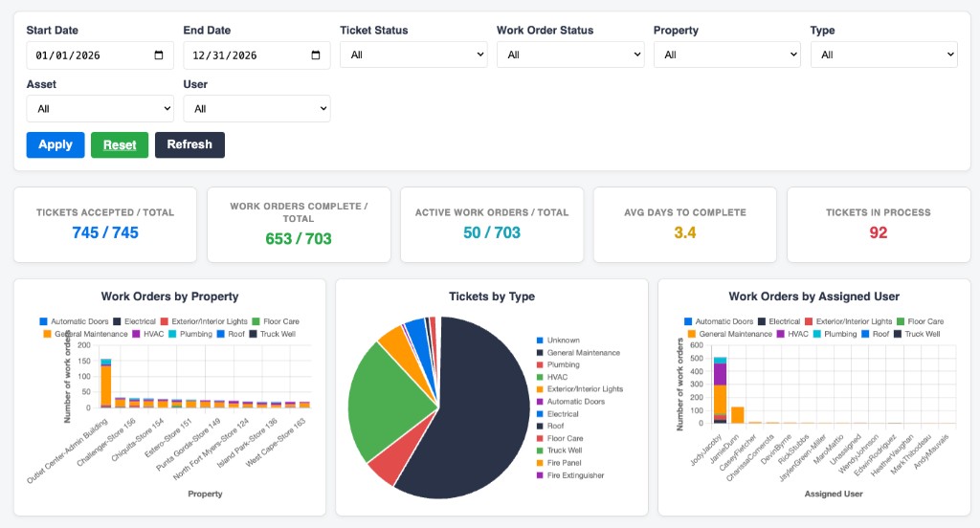Viewport: 980px width, 528px height.
Task: Open the User filter dropdown
Action: 256,109
